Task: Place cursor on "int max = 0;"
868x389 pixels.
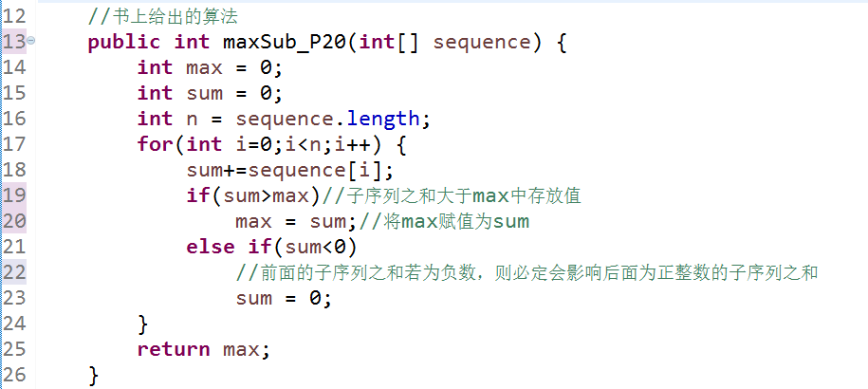Action: 210,68
